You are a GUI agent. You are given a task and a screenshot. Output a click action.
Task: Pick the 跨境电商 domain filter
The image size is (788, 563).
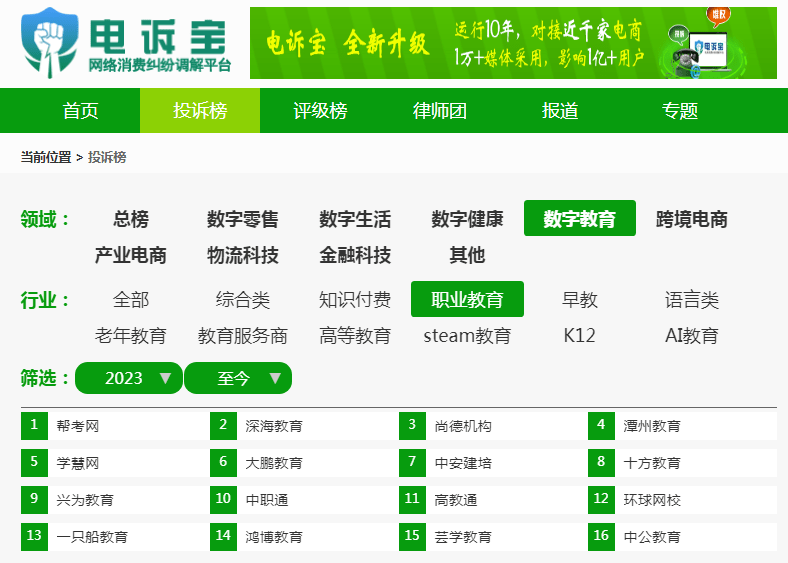click(x=692, y=219)
